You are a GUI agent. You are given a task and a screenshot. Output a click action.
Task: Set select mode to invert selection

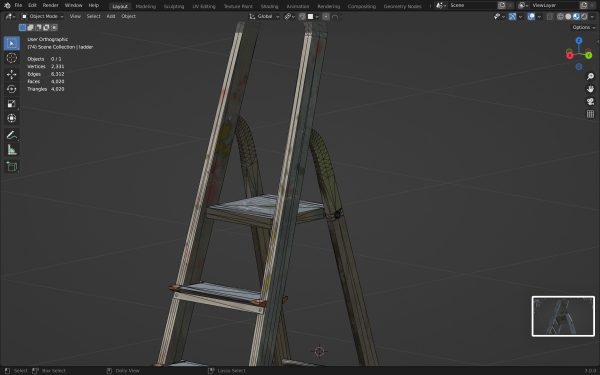46,28
